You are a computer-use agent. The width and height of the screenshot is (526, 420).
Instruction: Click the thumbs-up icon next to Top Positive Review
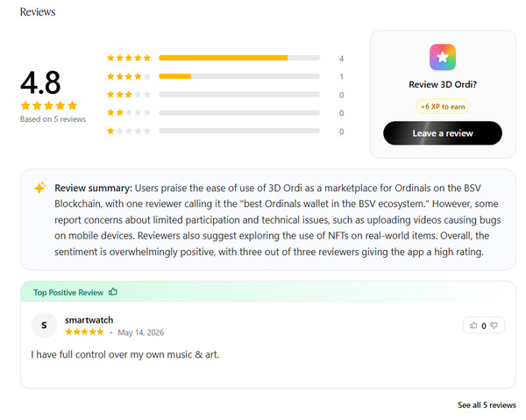coord(113,292)
